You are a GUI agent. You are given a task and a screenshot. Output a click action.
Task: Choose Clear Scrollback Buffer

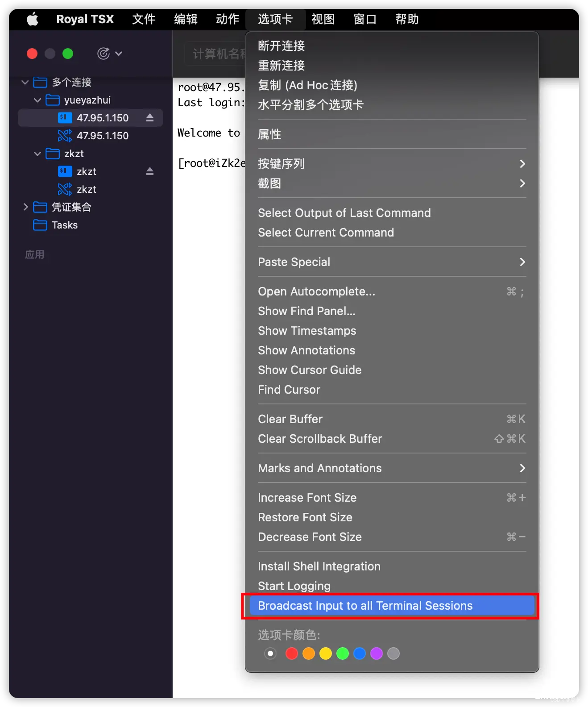point(392,439)
